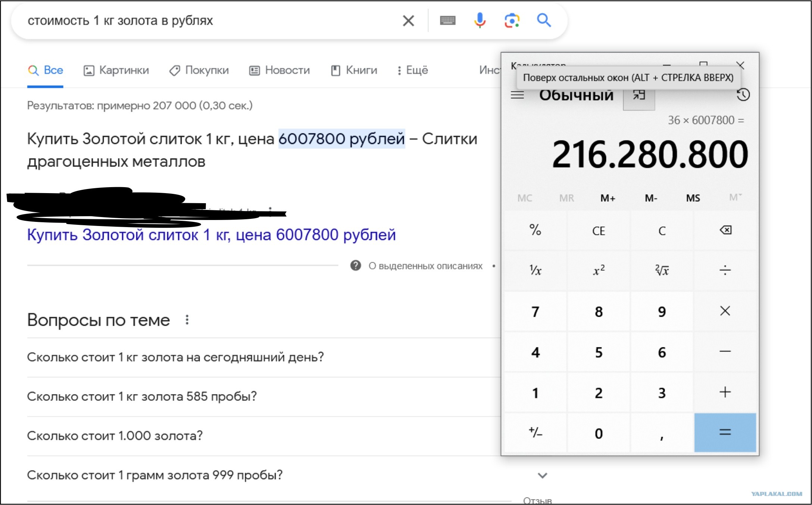812x505 pixels.
Task: Close the calculator window
Action: click(x=741, y=65)
